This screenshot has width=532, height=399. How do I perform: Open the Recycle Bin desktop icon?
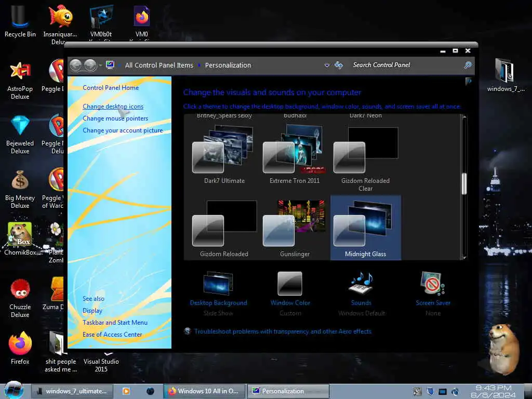[x=20, y=20]
